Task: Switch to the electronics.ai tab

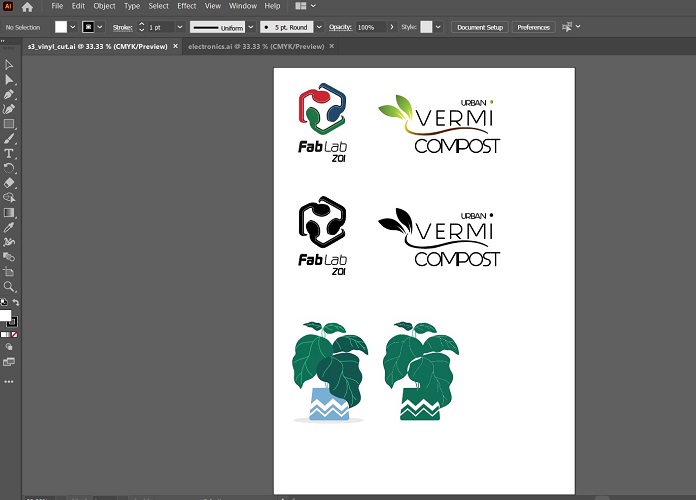Action: tap(256, 47)
